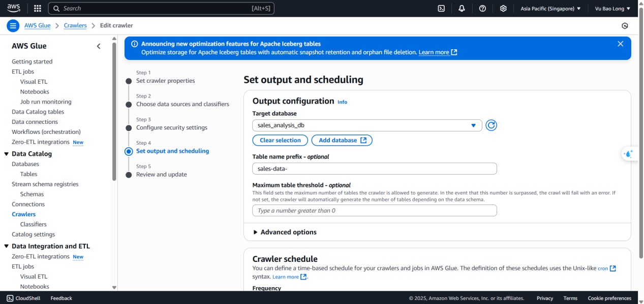This screenshot has width=644, height=304.
Task: Open the Info link beside Output configuration
Action: pos(343,102)
